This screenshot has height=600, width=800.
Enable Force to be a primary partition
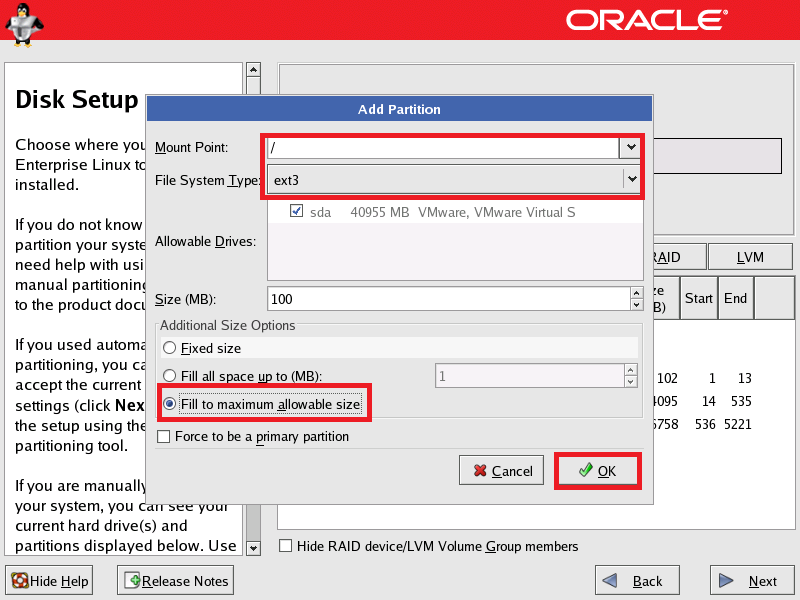164,437
